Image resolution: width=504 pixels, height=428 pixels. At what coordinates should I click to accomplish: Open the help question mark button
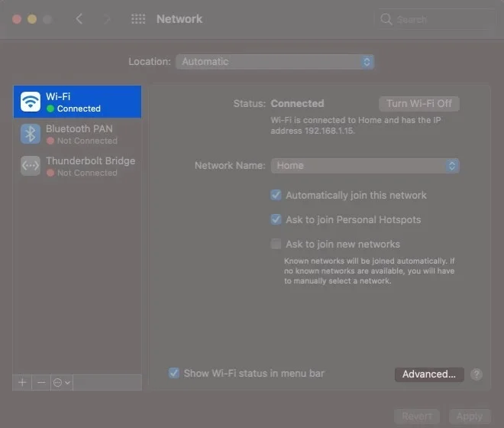(477, 374)
